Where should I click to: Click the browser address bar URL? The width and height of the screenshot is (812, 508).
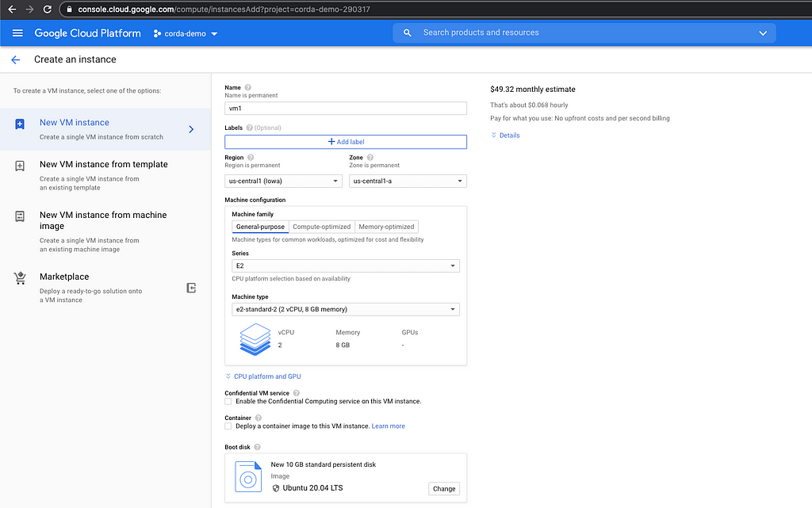click(224, 10)
